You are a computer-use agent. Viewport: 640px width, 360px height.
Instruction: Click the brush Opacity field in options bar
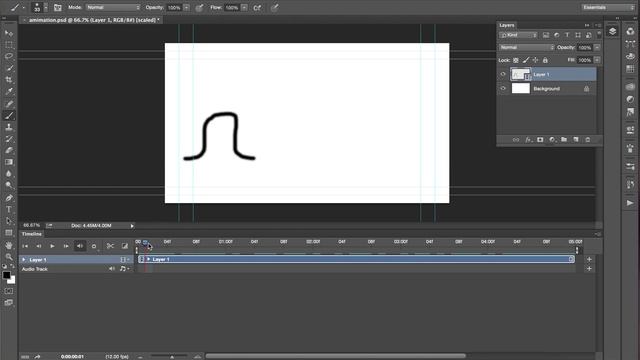click(x=174, y=7)
